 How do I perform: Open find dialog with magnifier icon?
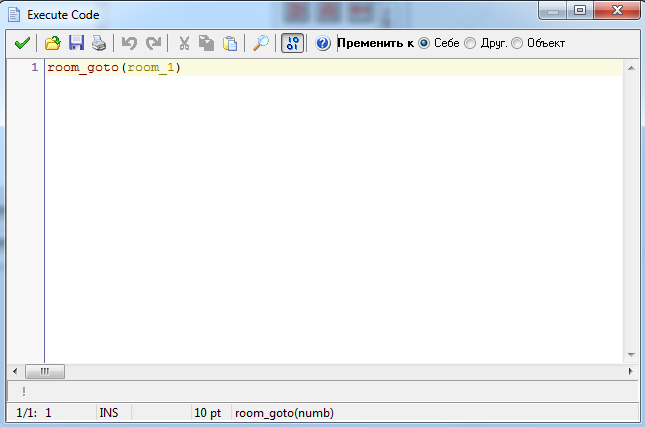tap(260, 43)
